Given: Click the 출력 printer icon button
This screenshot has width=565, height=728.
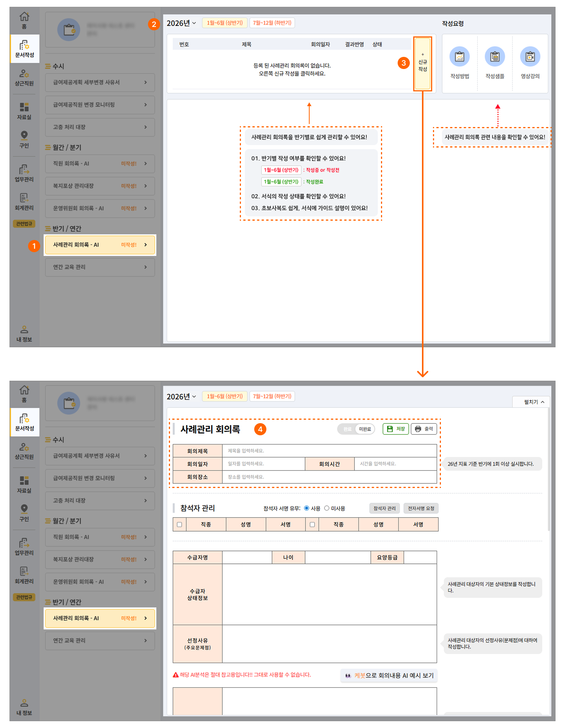Looking at the screenshot, I should [424, 429].
